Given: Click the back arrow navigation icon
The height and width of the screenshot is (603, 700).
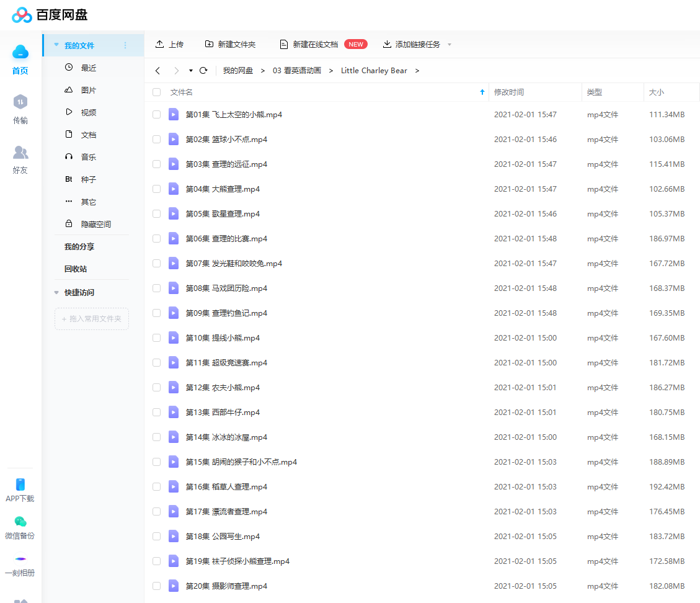Looking at the screenshot, I should pos(157,71).
